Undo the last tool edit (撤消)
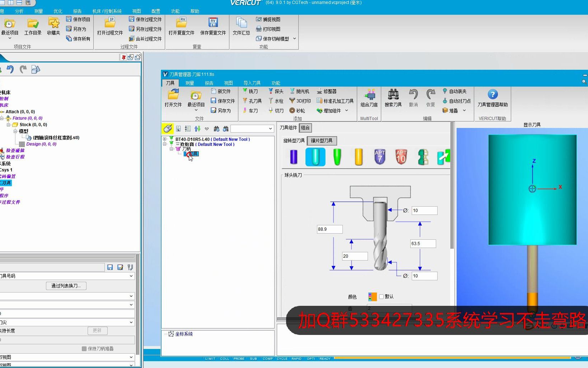Screen dimensions: 588x368 [x=414, y=98]
